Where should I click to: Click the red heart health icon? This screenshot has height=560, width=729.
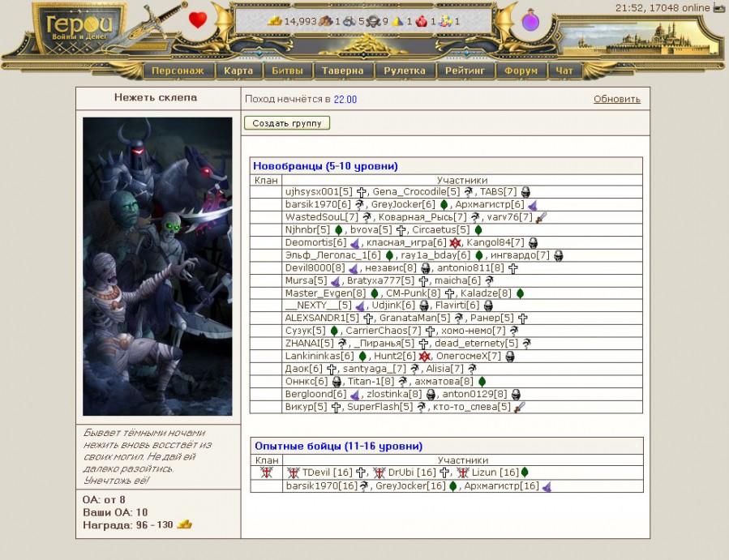[x=197, y=20]
